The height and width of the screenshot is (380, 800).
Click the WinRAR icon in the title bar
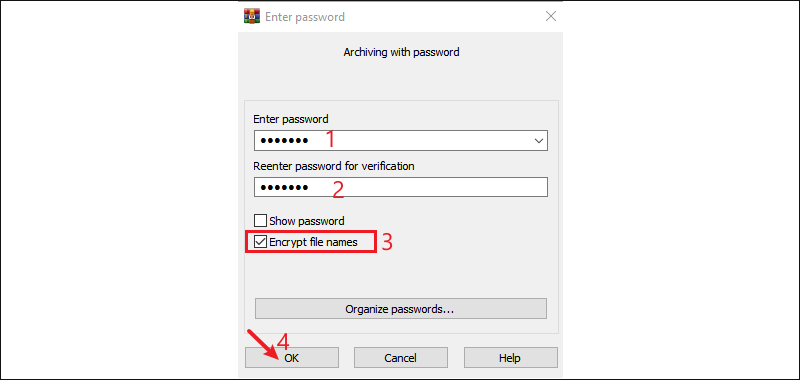click(x=249, y=16)
